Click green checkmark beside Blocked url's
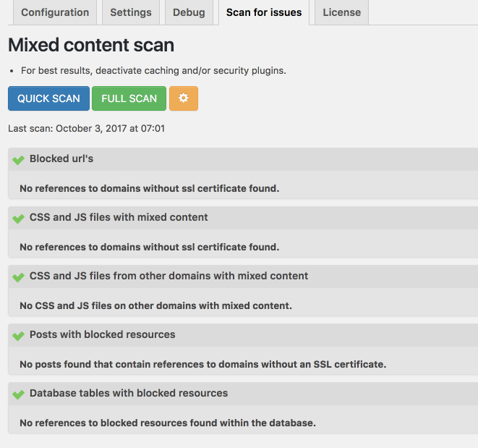 coord(18,160)
